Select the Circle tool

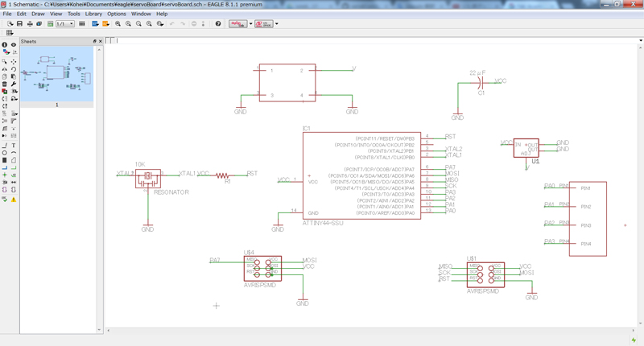[5, 153]
